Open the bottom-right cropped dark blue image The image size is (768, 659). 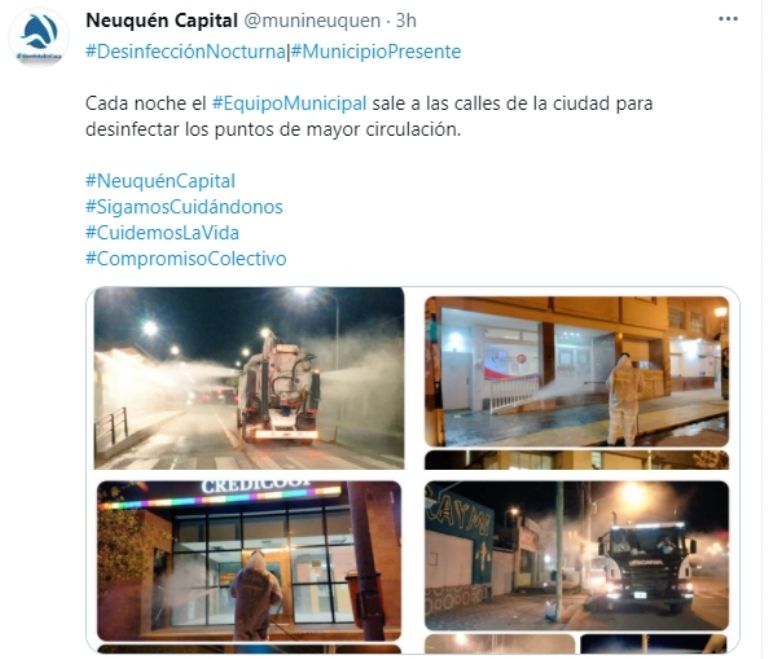click(654, 644)
